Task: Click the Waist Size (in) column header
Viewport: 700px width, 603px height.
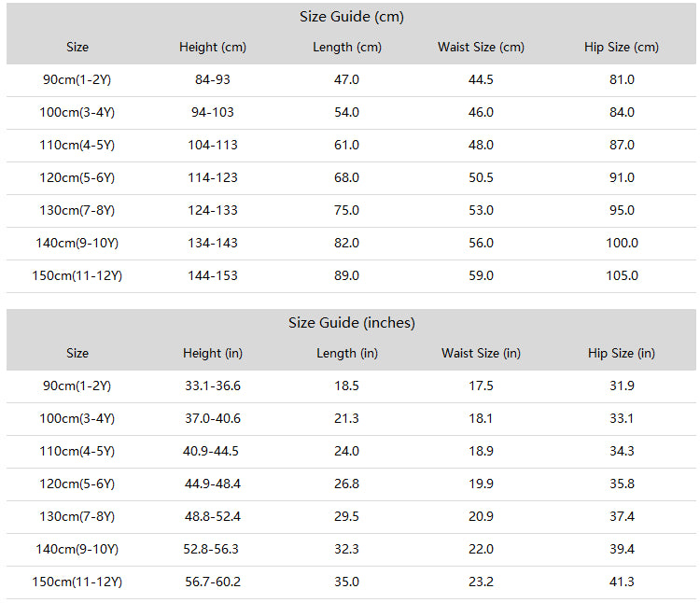Action: 481,353
